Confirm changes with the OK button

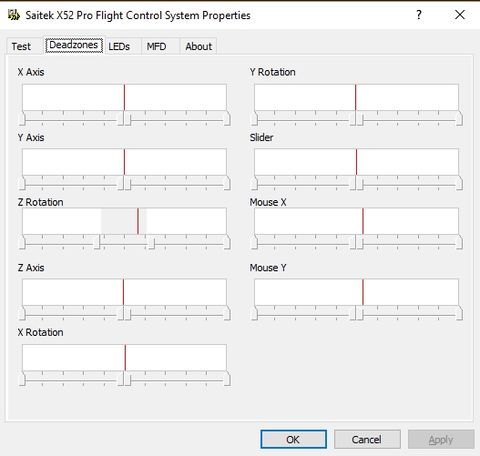(x=293, y=439)
